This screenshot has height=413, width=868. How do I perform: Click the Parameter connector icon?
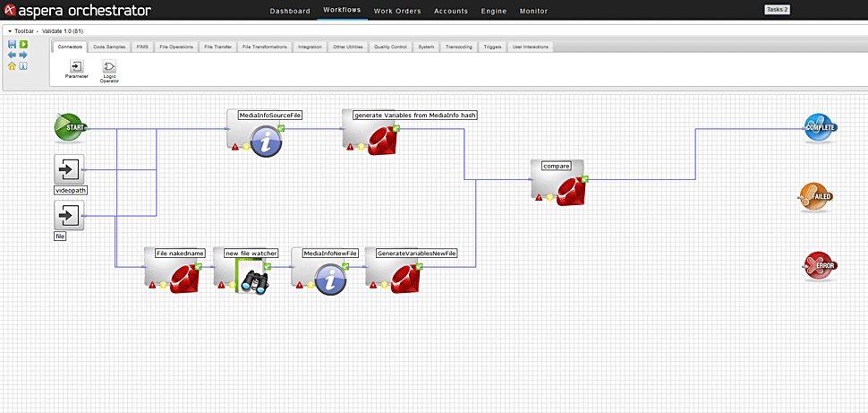pyautogui.click(x=76, y=66)
